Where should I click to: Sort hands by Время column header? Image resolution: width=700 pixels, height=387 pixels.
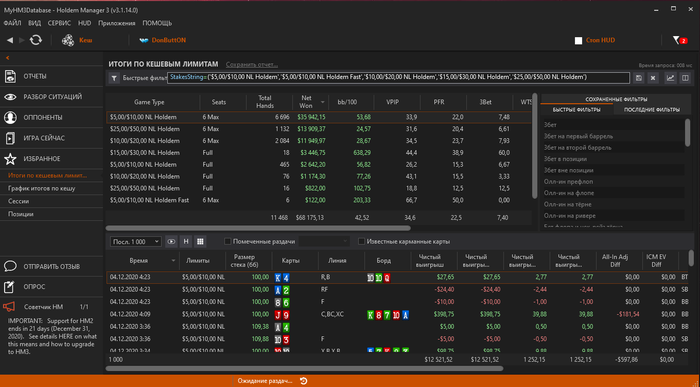coord(142,261)
